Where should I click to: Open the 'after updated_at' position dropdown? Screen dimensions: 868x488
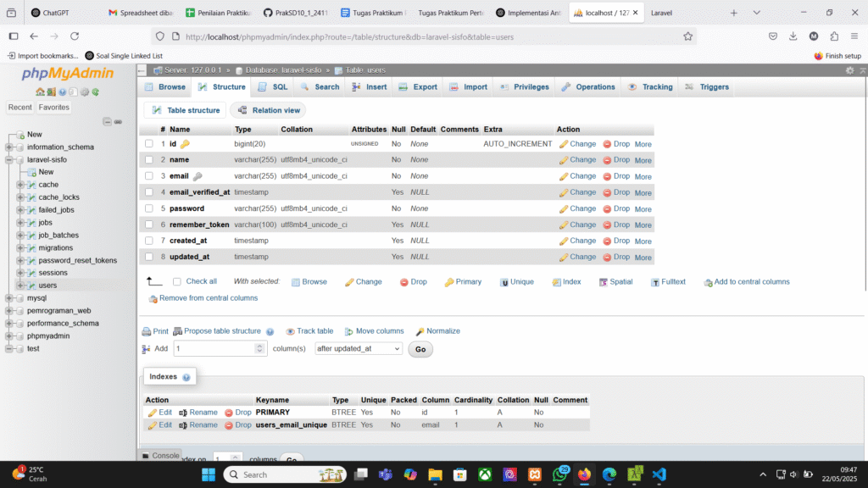click(x=358, y=348)
